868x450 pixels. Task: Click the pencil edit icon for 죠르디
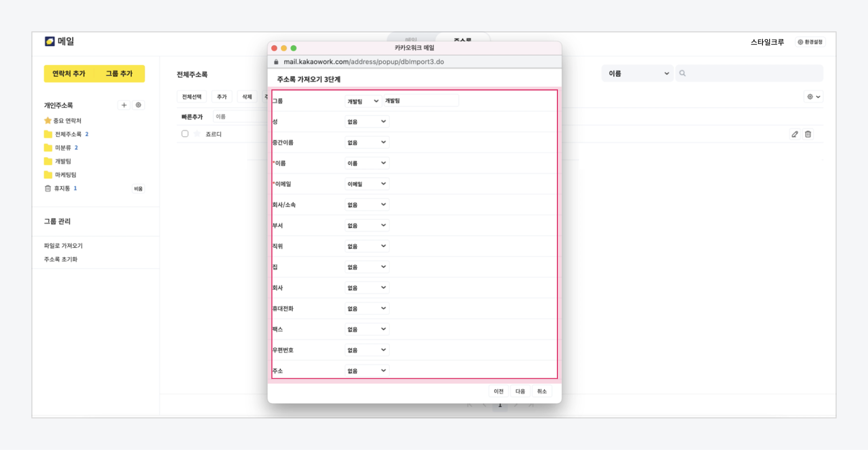pyautogui.click(x=794, y=134)
